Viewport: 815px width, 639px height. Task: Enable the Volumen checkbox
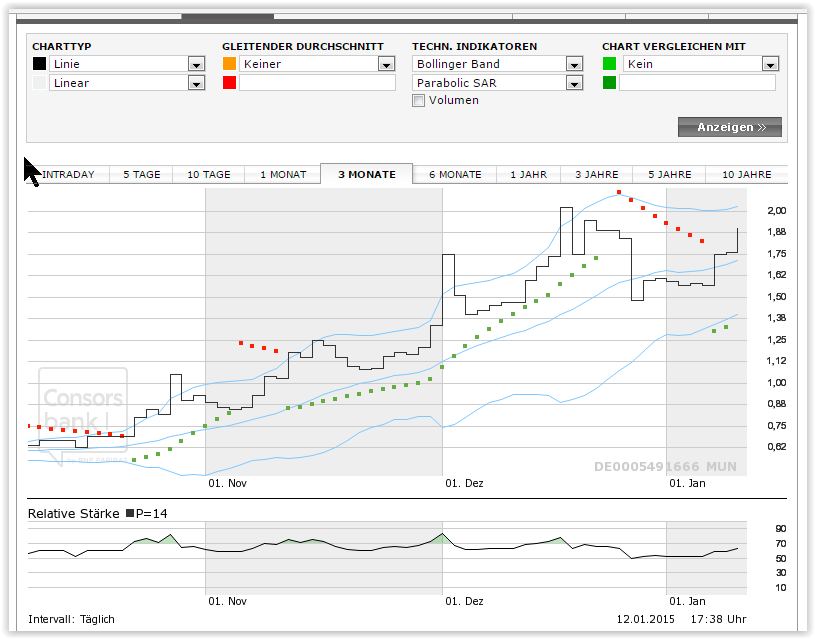coord(418,100)
